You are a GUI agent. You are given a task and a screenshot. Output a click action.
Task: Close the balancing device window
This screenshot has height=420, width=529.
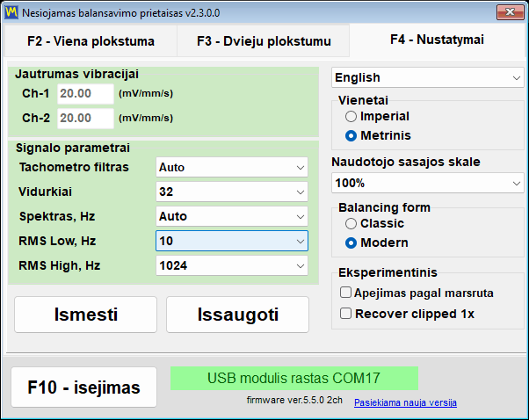coord(510,12)
